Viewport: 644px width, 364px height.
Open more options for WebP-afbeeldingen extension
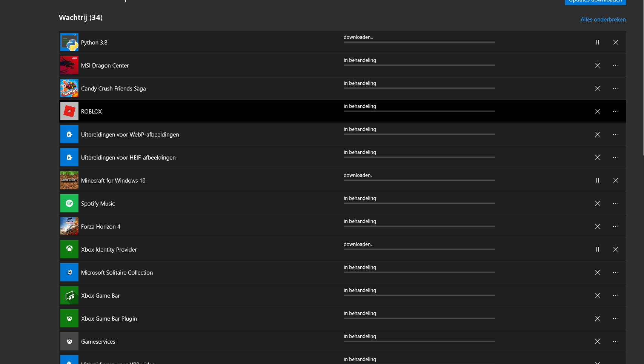tap(616, 134)
